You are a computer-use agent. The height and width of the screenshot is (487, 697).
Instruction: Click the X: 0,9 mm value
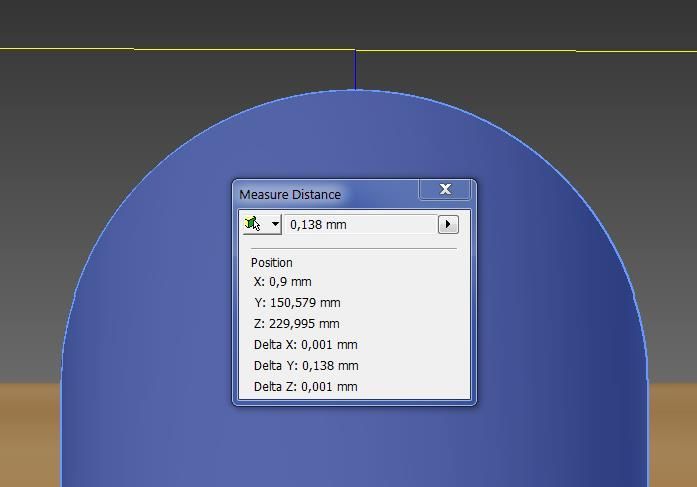[283, 281]
